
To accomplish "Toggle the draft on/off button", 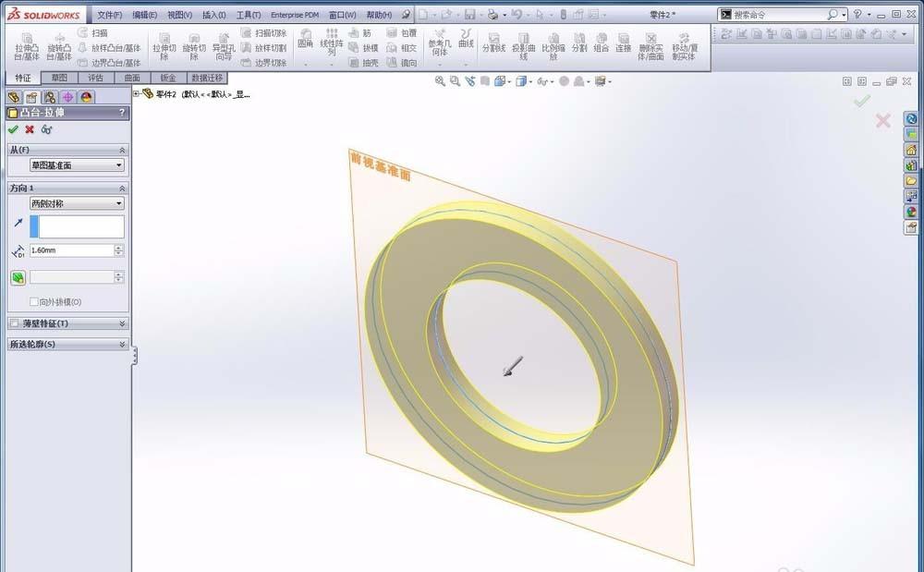I will click(x=16, y=277).
